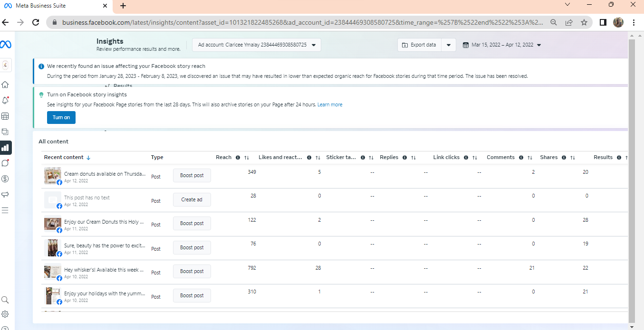Screen dimensions: 644x330
Task: Open the Inbox chat bubble icon
Action: [x=5, y=163]
